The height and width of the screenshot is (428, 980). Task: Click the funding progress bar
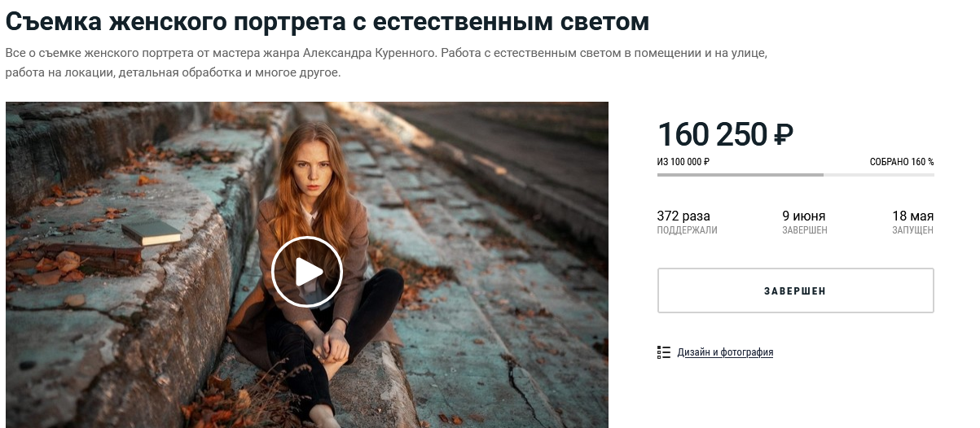(x=795, y=175)
